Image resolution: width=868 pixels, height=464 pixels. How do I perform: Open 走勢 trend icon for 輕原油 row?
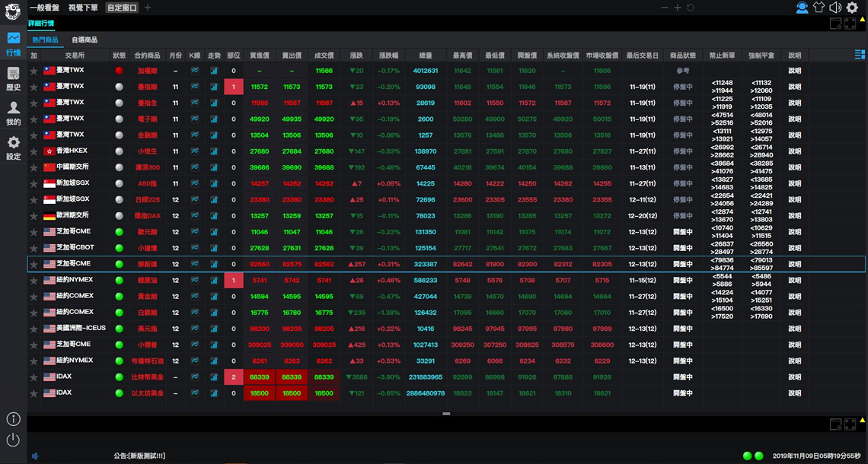click(x=214, y=280)
